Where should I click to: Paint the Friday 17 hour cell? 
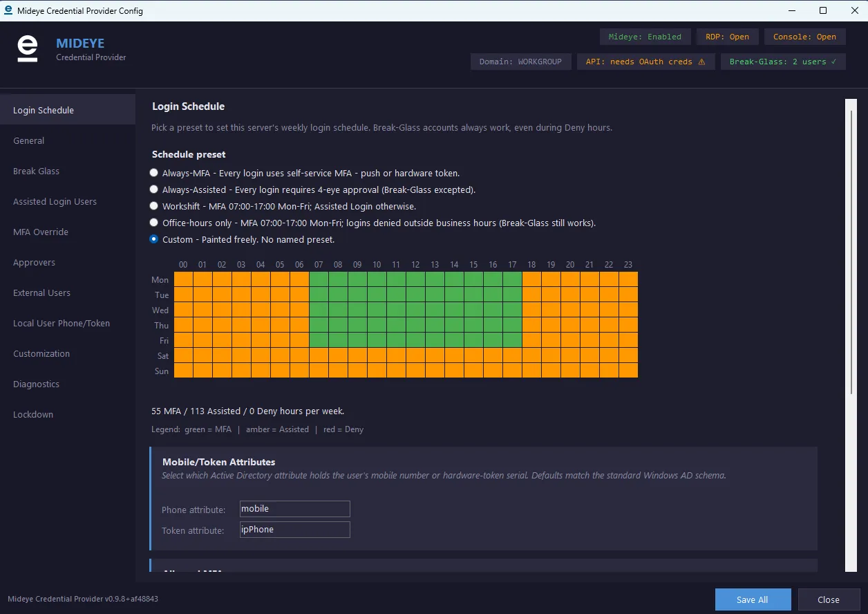512,340
